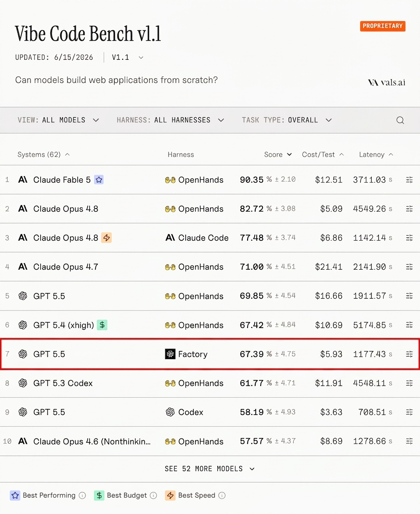Screen dimensions: 420x514
Task: Select GPT 5.3 Codex model name
Action: click(x=63, y=383)
